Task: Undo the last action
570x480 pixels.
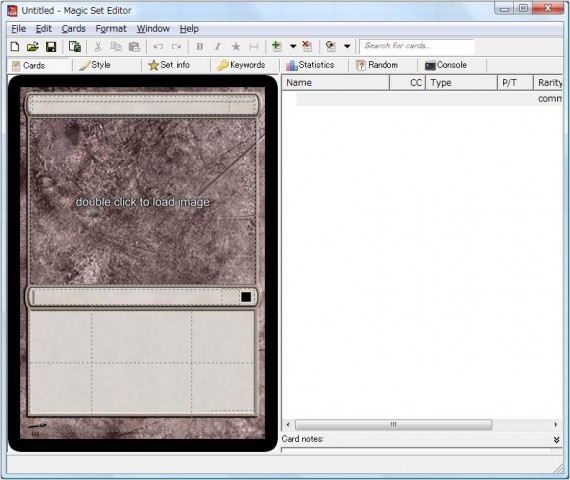Action: (x=158, y=47)
